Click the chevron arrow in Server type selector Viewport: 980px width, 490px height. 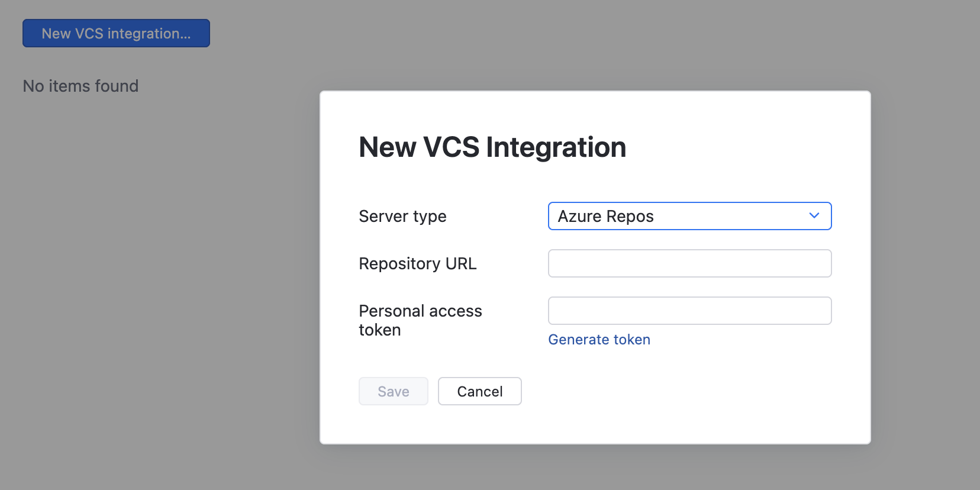tap(814, 216)
